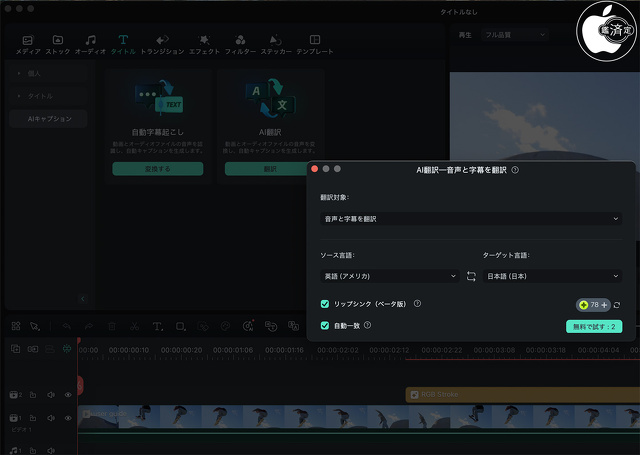The width and height of the screenshot is (640, 455).
Task: Click the red playhead at the timeline start
Action: click(x=79, y=340)
